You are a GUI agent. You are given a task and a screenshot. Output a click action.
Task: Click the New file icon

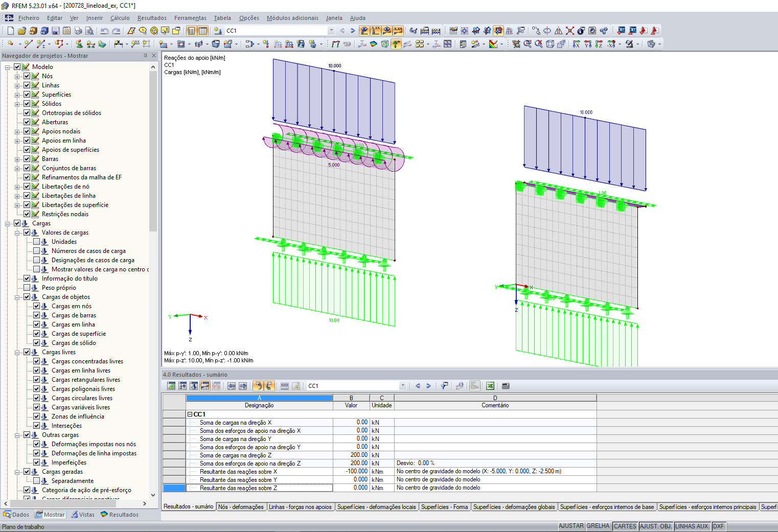coord(10,31)
